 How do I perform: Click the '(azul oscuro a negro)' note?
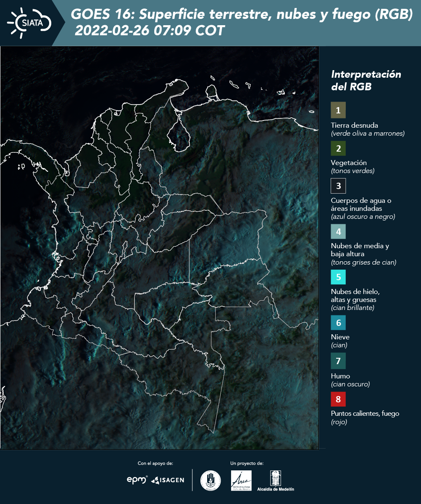click(x=363, y=217)
